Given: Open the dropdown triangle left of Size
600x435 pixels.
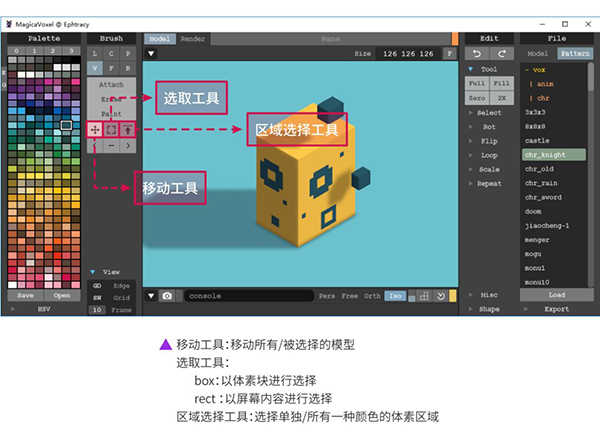Looking at the screenshot, I should pyautogui.click(x=151, y=54).
